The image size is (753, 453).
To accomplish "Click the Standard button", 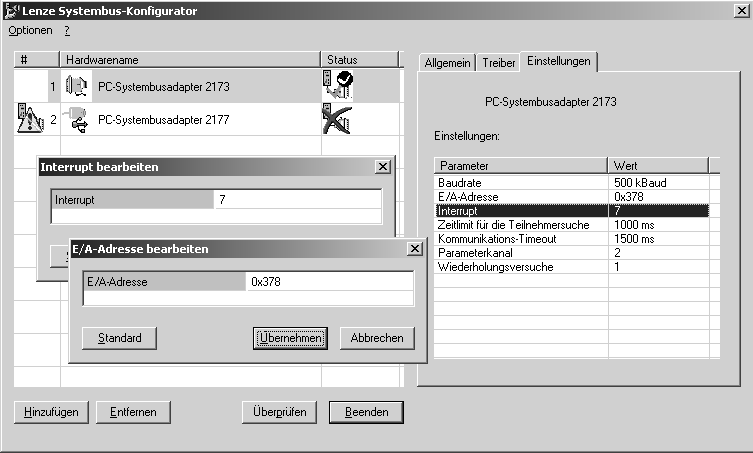I will pos(119,338).
